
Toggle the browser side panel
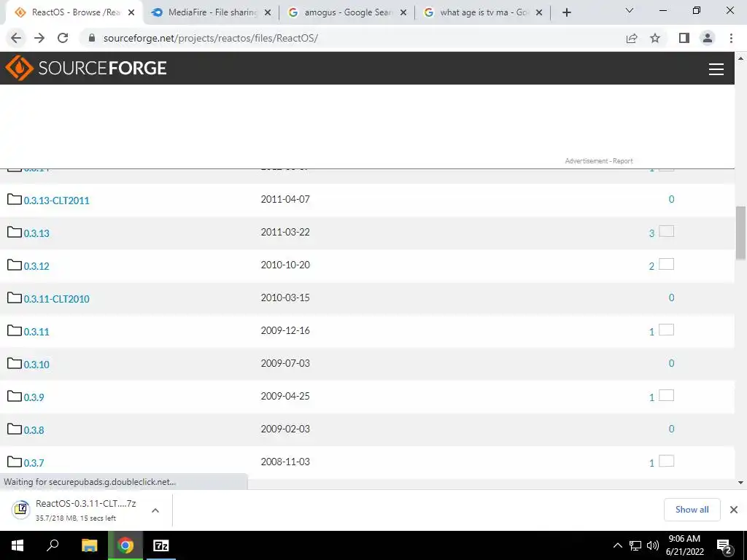[x=684, y=38]
